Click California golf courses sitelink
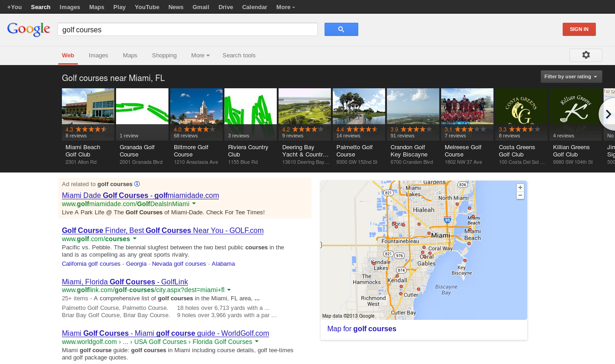The image size is (615, 364). [x=91, y=264]
